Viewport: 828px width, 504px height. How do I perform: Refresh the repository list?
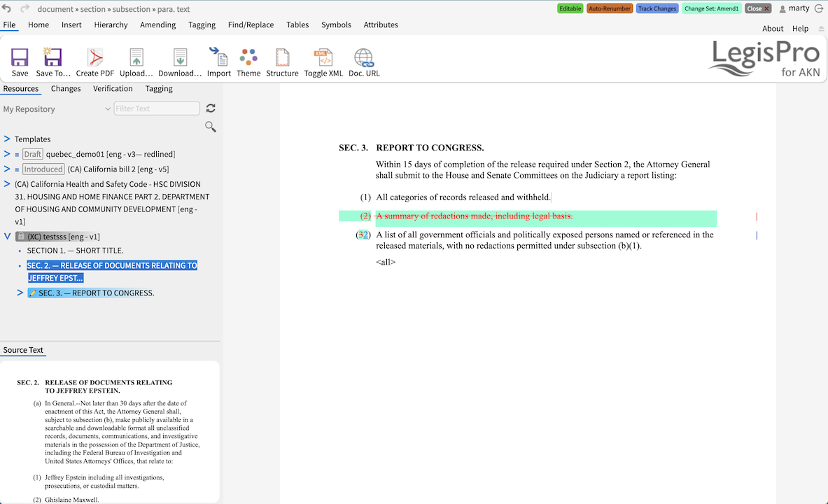pos(211,108)
